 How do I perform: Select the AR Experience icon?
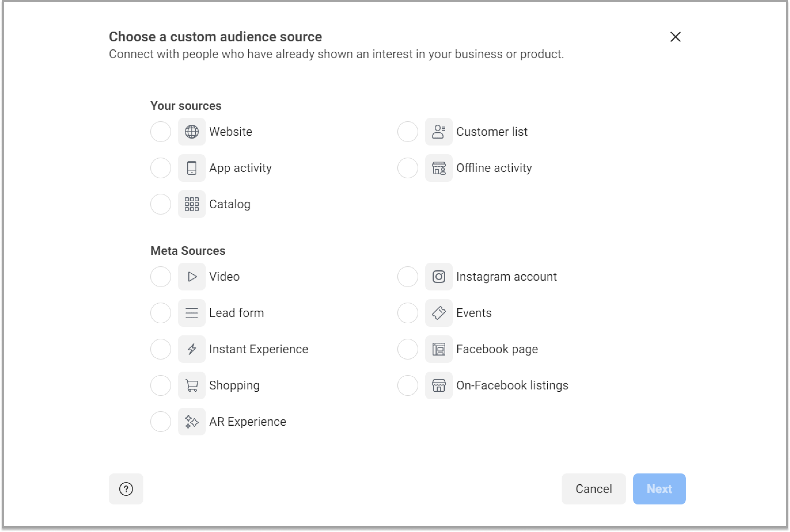coord(191,421)
